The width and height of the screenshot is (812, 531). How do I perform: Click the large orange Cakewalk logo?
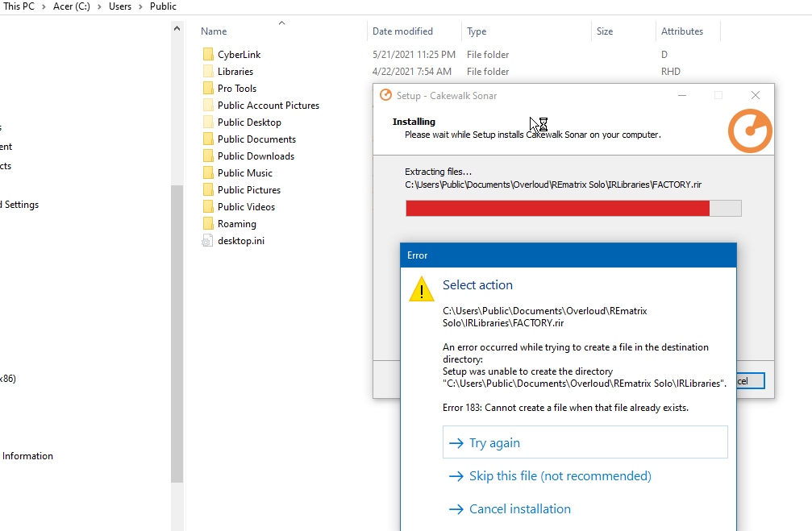coord(750,131)
